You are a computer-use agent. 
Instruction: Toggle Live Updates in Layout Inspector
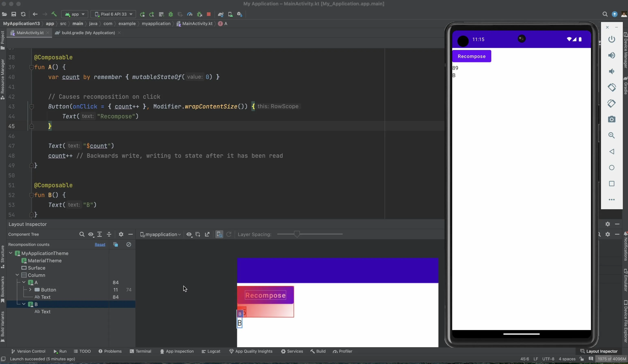[x=219, y=234]
